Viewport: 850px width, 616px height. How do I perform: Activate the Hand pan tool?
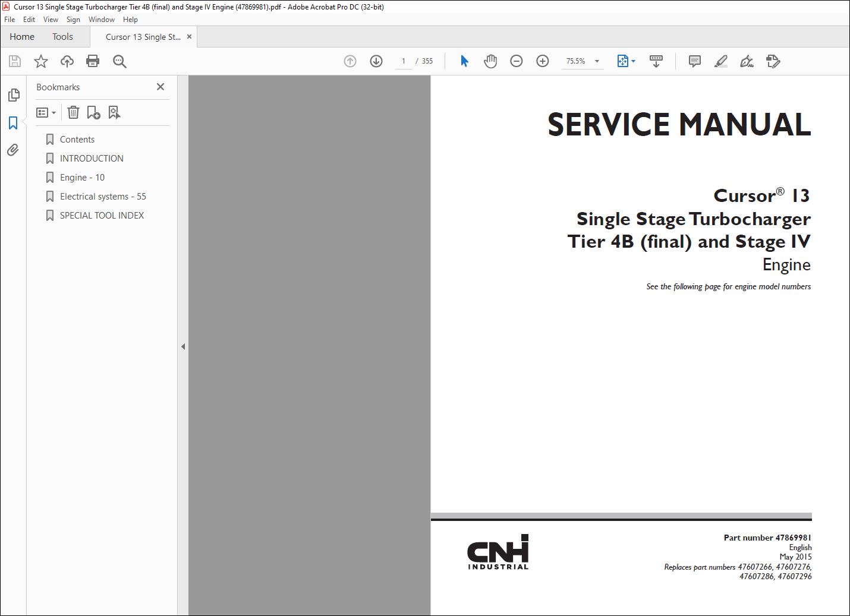[x=490, y=61]
